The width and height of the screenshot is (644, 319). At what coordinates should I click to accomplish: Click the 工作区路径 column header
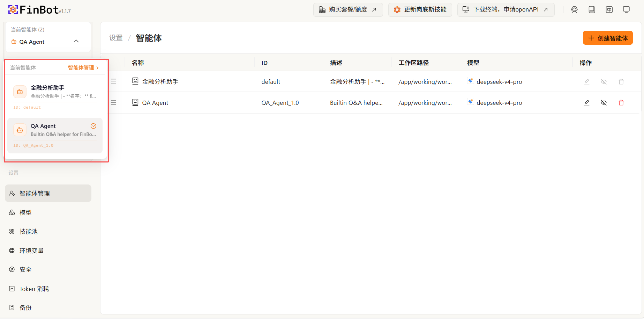(x=414, y=63)
